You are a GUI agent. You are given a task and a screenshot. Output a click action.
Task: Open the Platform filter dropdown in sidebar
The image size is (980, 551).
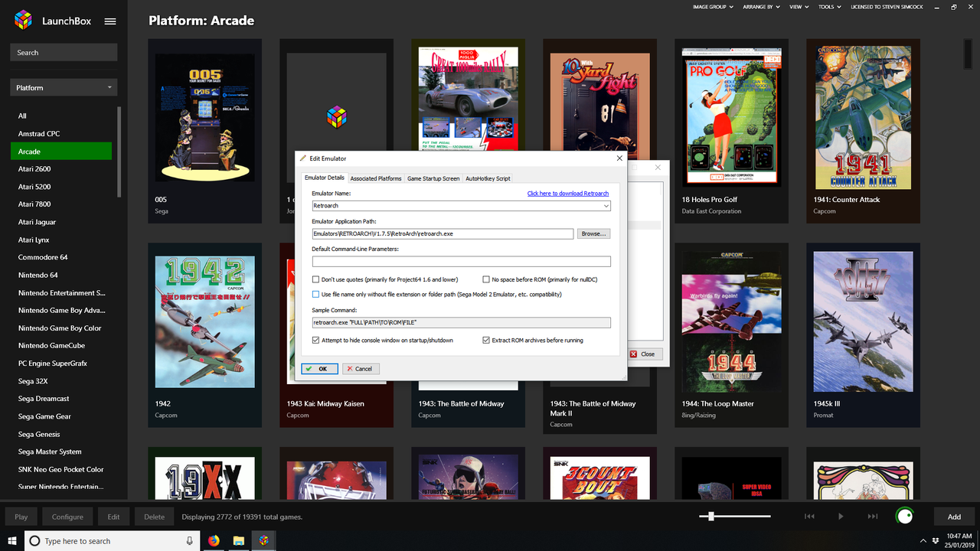[64, 88]
